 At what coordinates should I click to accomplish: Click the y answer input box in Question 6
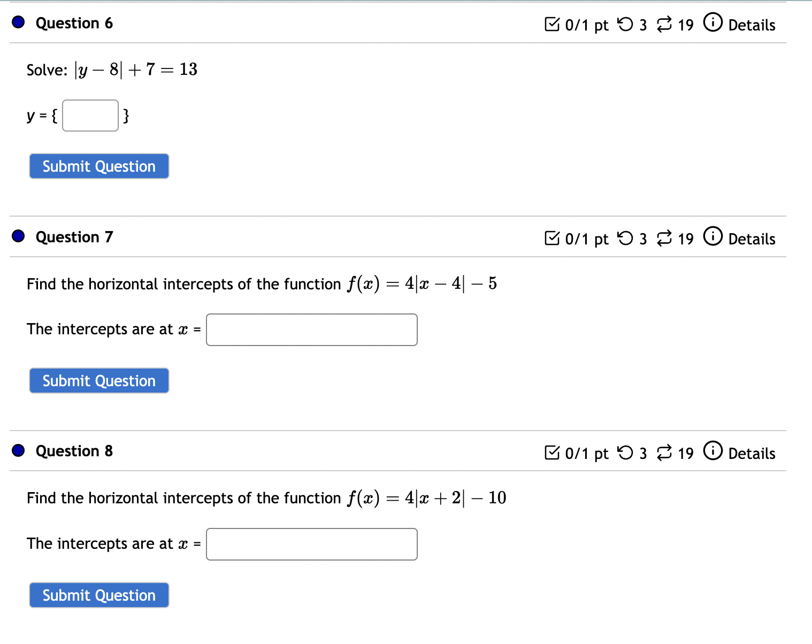pos(89,116)
